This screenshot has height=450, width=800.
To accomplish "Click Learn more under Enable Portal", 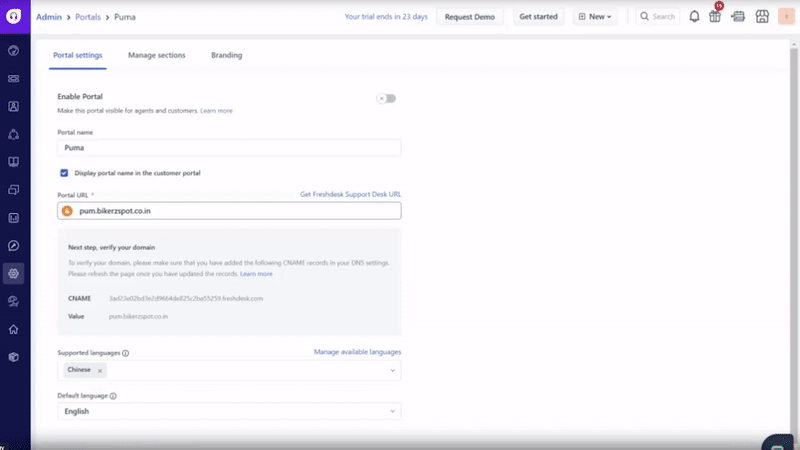I will point(216,111).
